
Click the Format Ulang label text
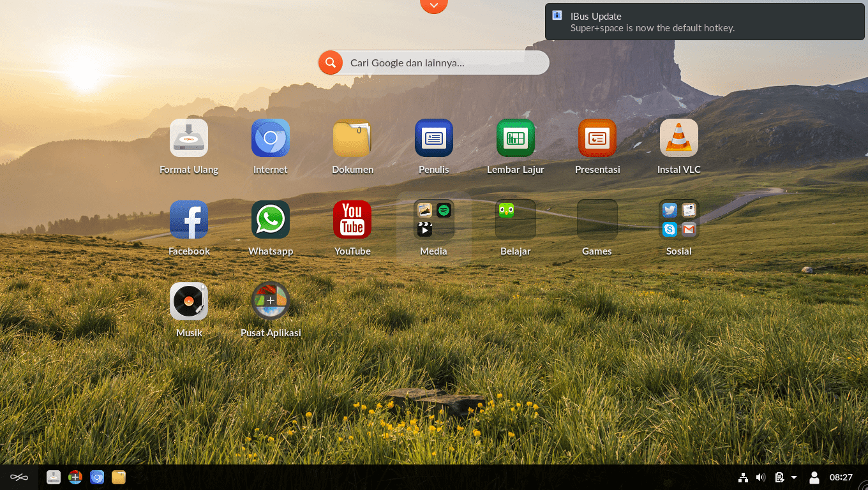tap(189, 170)
